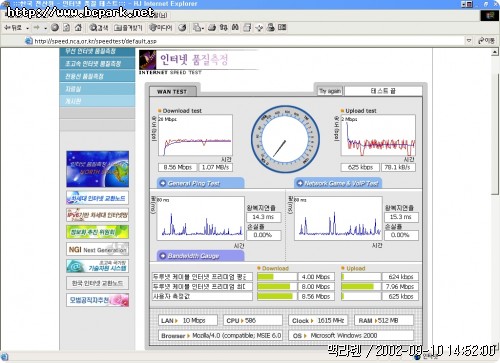The image size is (500, 363).
Task: Click the download bar beside 4.00 Mbps
Action: [x=277, y=277]
